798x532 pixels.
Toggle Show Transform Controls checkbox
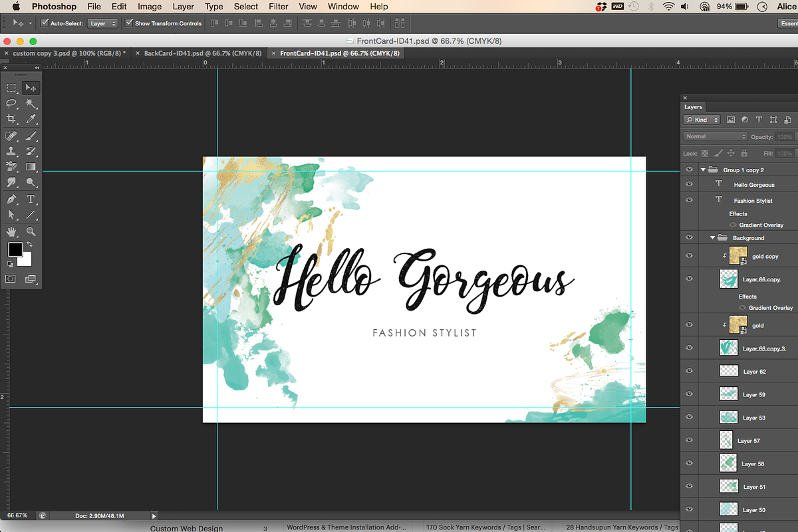coord(129,23)
